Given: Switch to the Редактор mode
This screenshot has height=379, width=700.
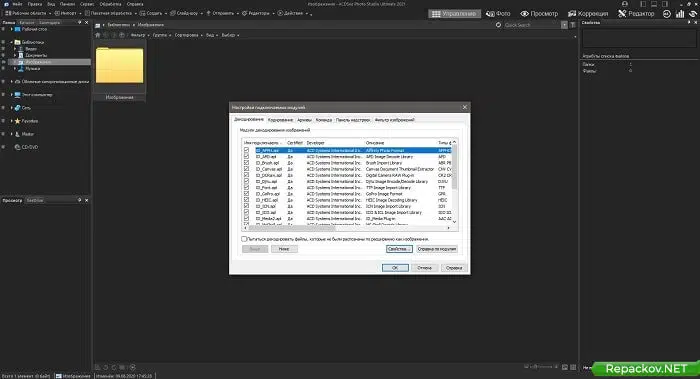Looking at the screenshot, I should (x=636, y=14).
